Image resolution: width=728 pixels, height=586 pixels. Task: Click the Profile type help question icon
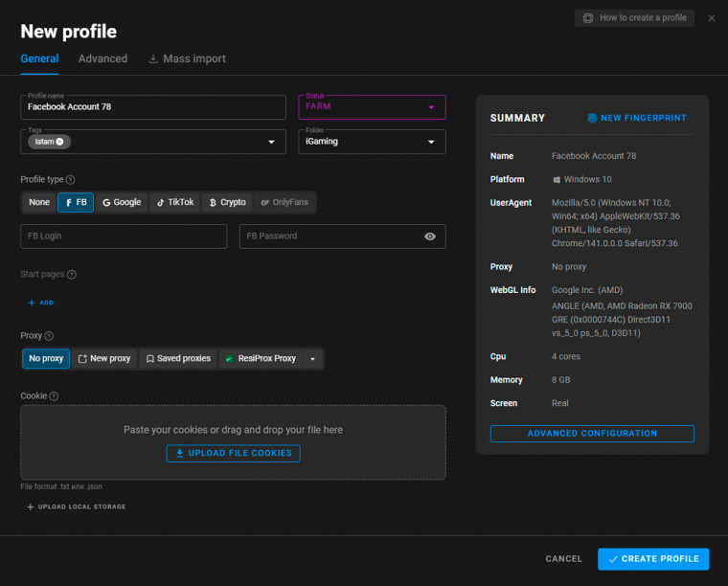[71, 179]
